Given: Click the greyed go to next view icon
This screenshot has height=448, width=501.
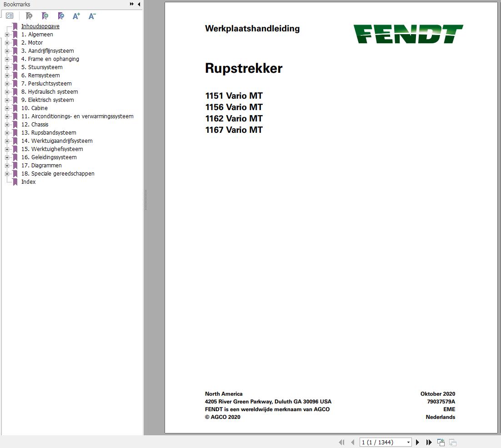Looking at the screenshot, I should [x=452, y=442].
